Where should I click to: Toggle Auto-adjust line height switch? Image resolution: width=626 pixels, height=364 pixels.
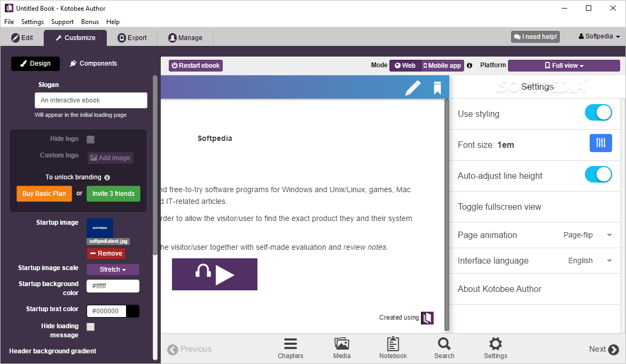pyautogui.click(x=598, y=175)
